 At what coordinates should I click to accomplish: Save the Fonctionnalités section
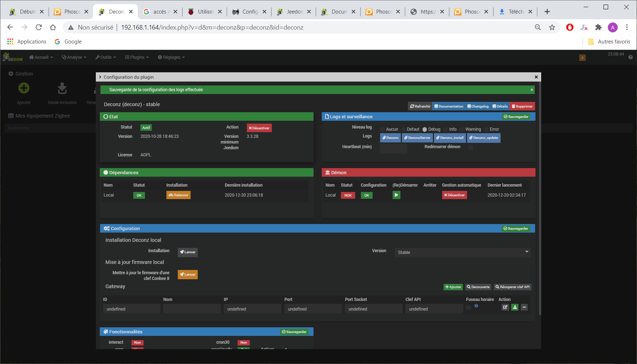tap(294, 332)
